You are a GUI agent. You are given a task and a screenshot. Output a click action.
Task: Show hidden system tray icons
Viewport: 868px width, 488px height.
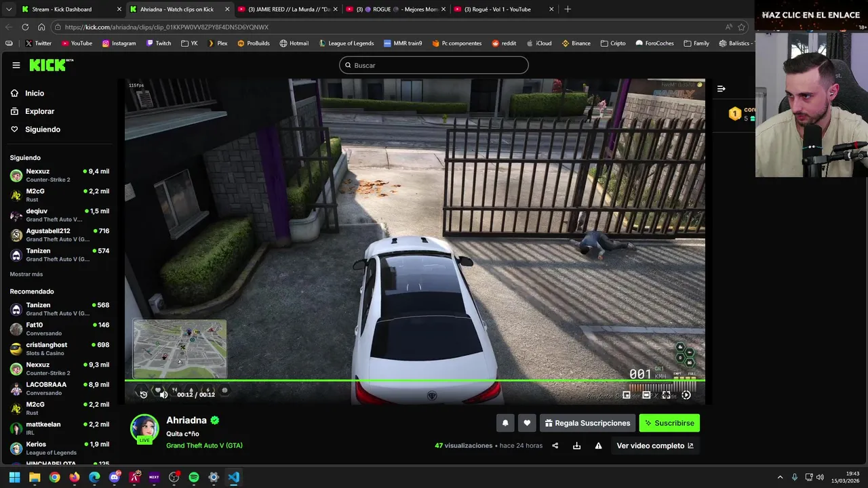pos(780,477)
